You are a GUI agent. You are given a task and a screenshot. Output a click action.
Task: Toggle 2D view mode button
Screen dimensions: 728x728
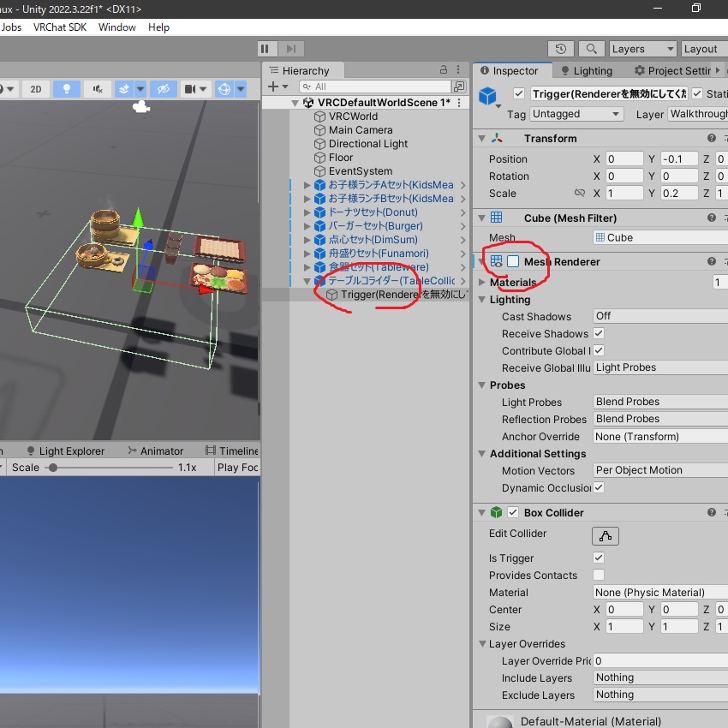pos(36,89)
